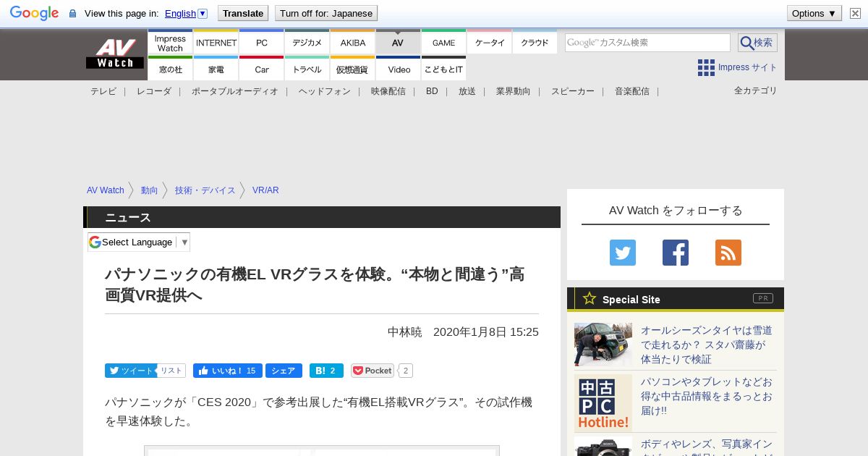Viewport: 868px width, 456px height.
Task: Open the Car tab
Action: click(x=262, y=69)
